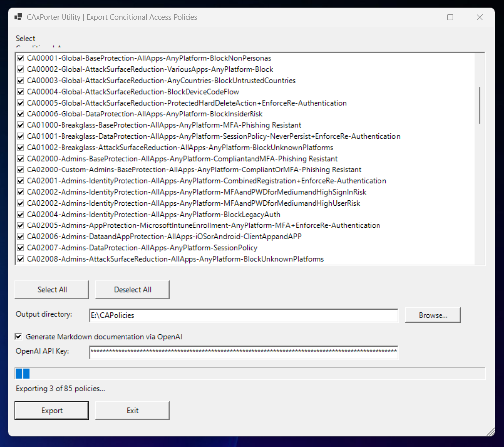Screen dimensions: 504x447
Task: Disable Generate Markdown documentation via OpenAI
Action: pyautogui.click(x=19, y=337)
